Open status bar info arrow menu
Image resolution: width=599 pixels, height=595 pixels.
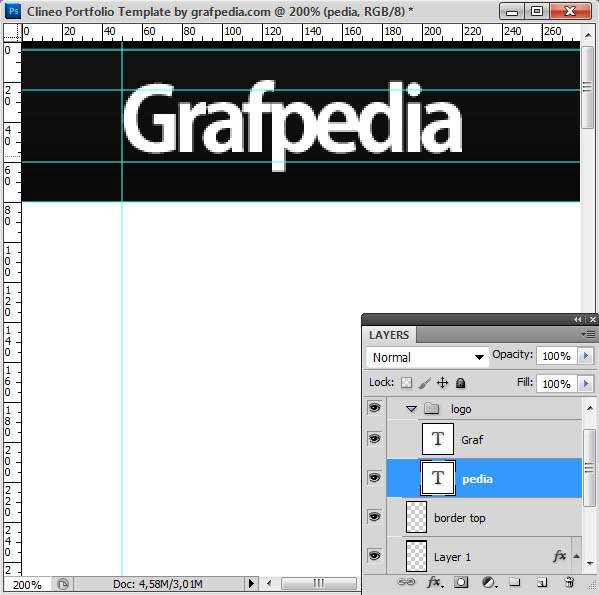click(251, 584)
